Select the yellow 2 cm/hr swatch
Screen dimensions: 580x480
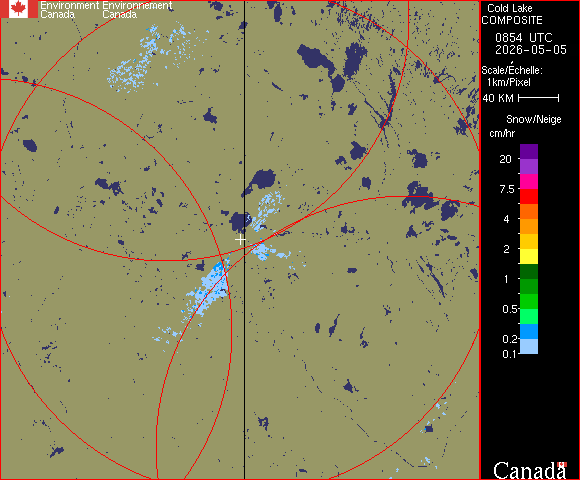tap(529, 256)
